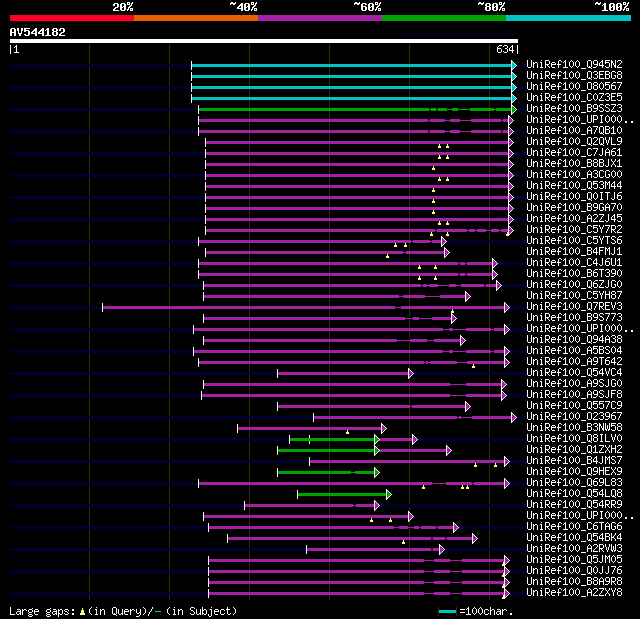
Task: Open hit UniRef100_Q54LQ8
Action: [x=574, y=494]
